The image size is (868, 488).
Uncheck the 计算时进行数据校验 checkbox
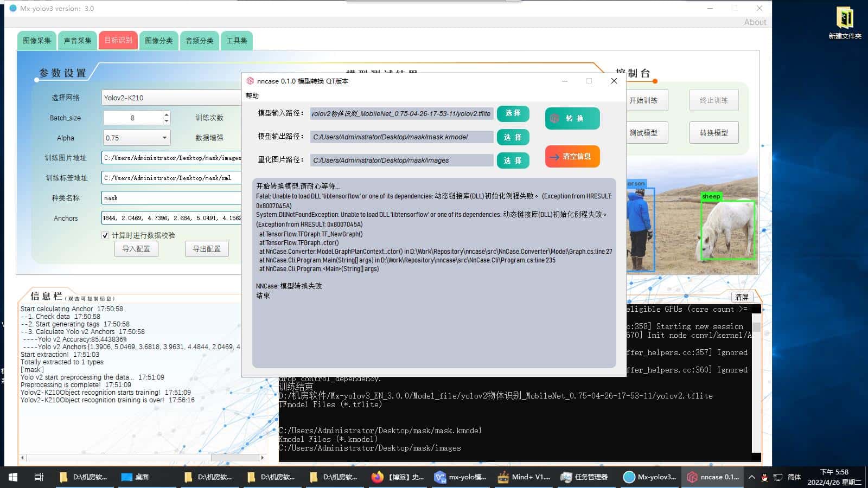[105, 235]
